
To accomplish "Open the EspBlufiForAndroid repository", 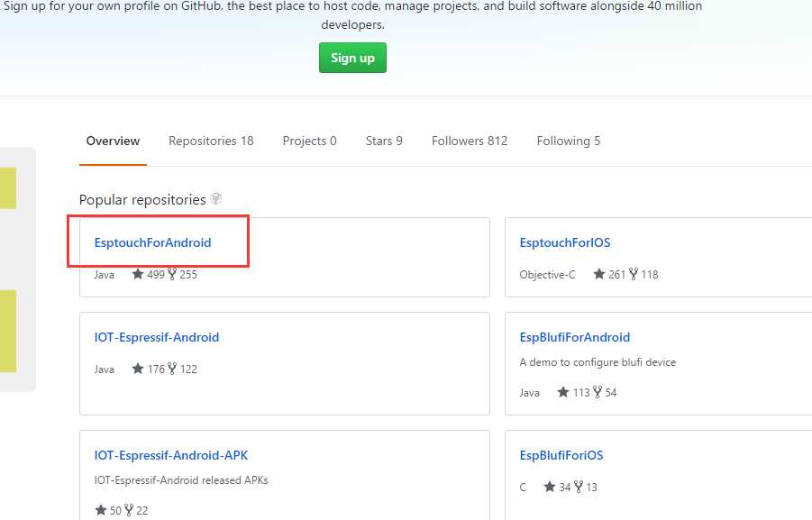I will (575, 337).
